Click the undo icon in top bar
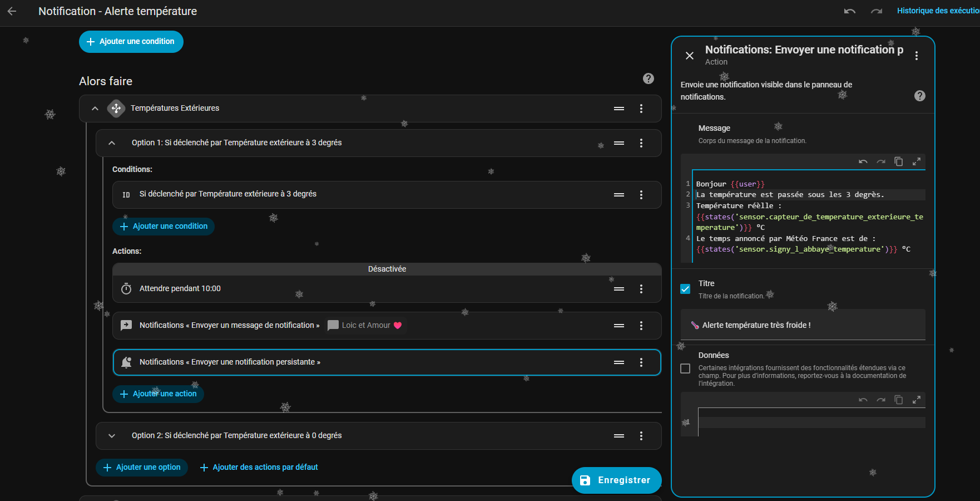 tap(849, 11)
